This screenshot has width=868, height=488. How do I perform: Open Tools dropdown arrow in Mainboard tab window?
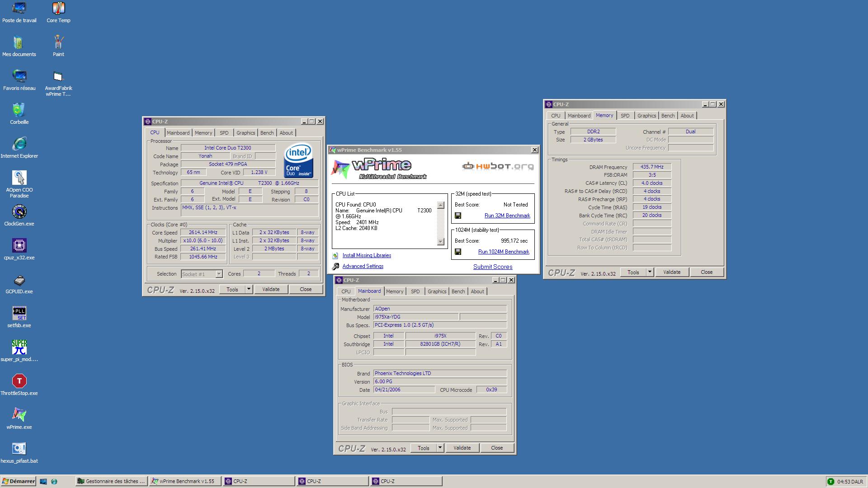coord(440,448)
